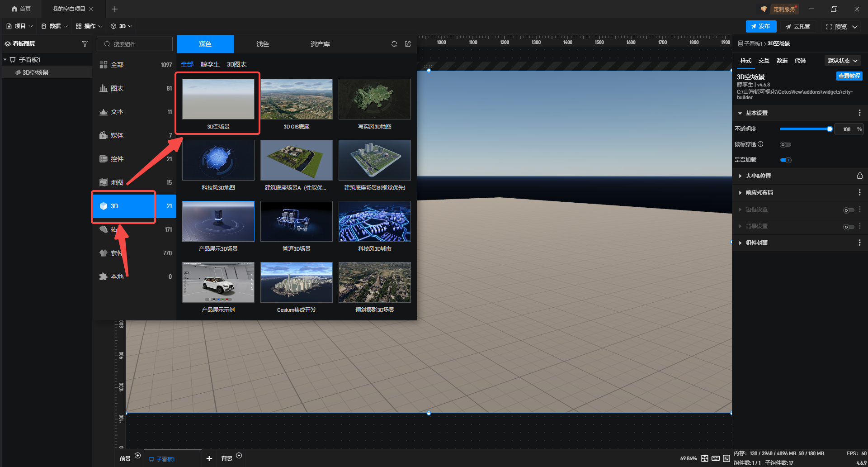Viewport: 868px width, 467px height.
Task: Click the plus icon to add board
Action: [209, 458]
